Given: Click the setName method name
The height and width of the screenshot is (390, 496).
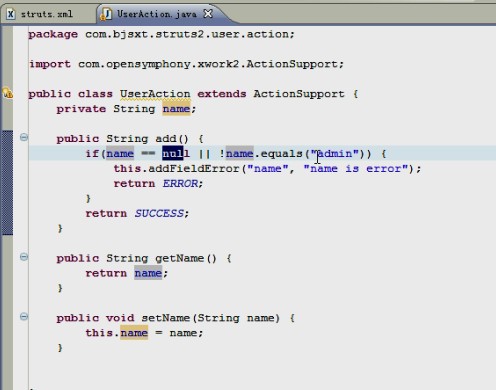Looking at the screenshot, I should [x=165, y=318].
